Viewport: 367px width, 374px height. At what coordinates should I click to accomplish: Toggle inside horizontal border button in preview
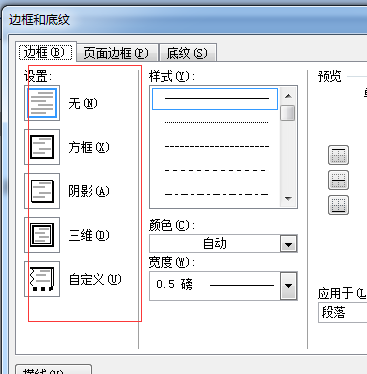coord(338,180)
